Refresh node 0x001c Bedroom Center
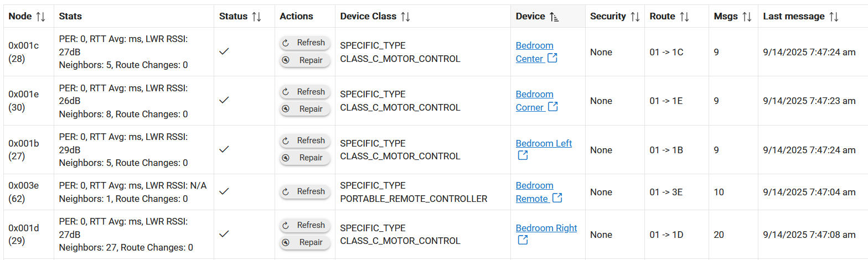The image size is (868, 260). [x=304, y=43]
